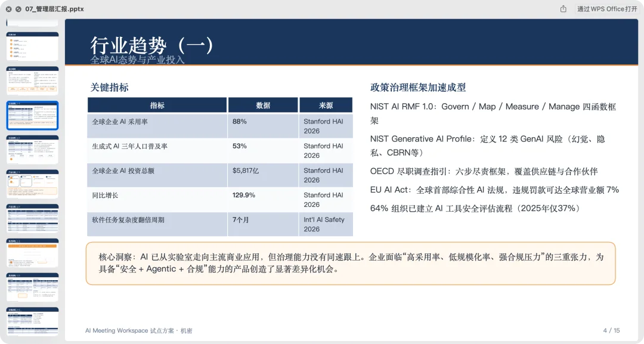This screenshot has height=344, width=644.
Task: Select the blue-highlighted current slide thumbnail
Action: coord(32,115)
